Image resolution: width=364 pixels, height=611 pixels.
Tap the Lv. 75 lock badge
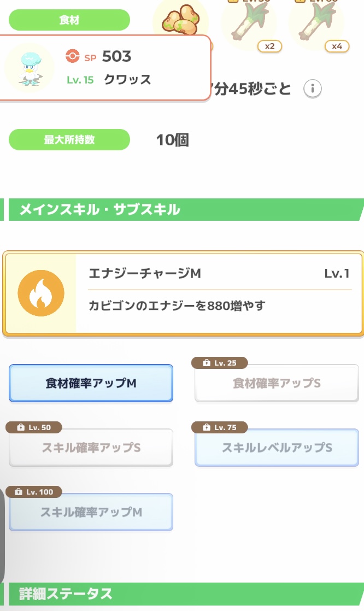(220, 427)
